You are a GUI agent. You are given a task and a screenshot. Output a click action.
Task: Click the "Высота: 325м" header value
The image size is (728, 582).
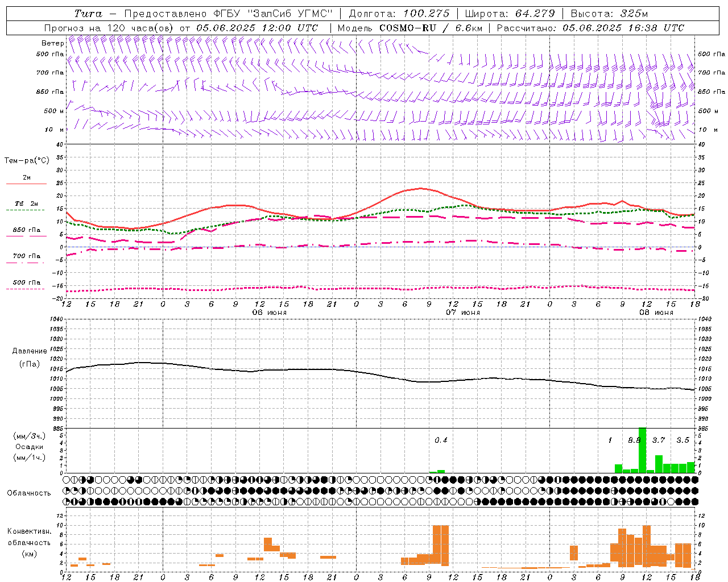(609, 14)
